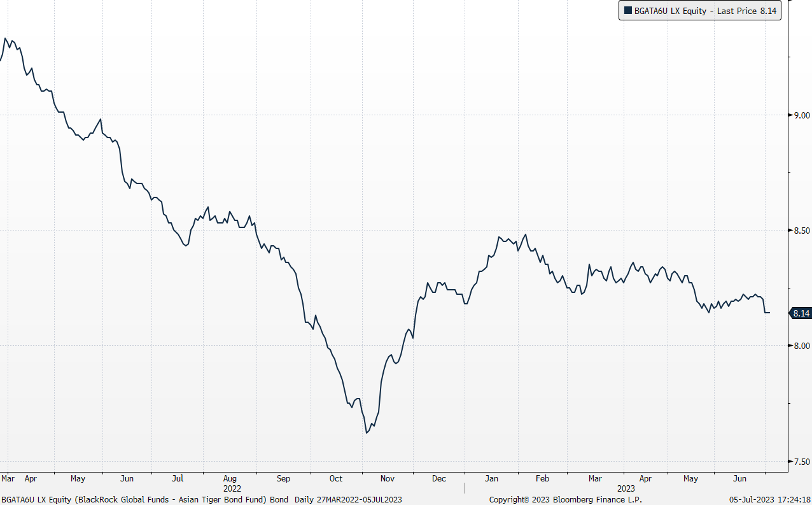The width and height of the screenshot is (812, 505).
Task: Click the 9.00 y-axis label
Action: click(801, 115)
